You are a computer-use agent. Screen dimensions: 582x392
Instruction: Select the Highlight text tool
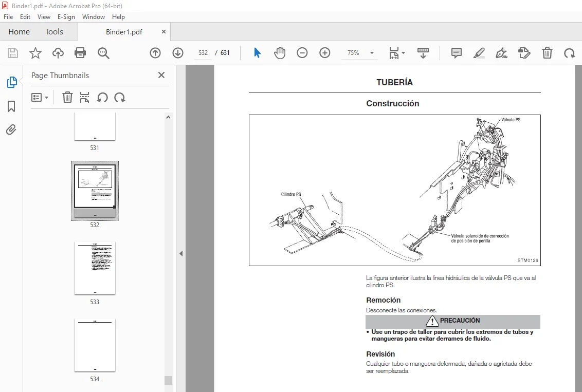coord(479,53)
